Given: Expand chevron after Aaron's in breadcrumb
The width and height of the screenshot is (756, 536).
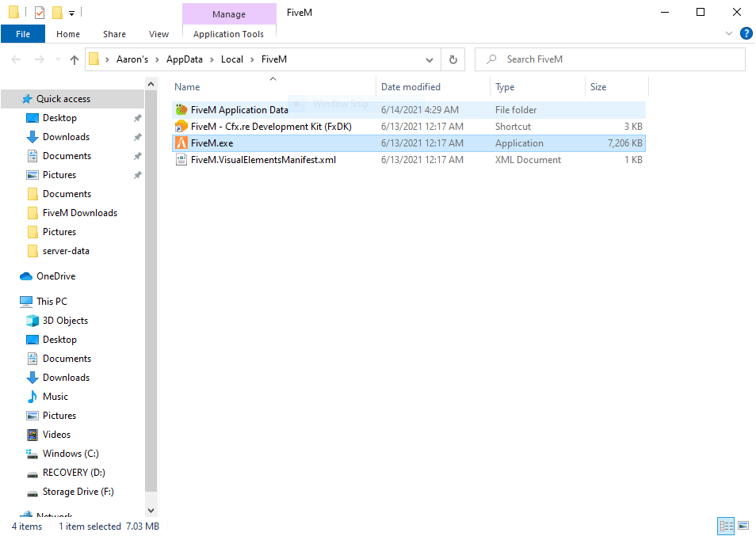Looking at the screenshot, I should click(x=157, y=59).
